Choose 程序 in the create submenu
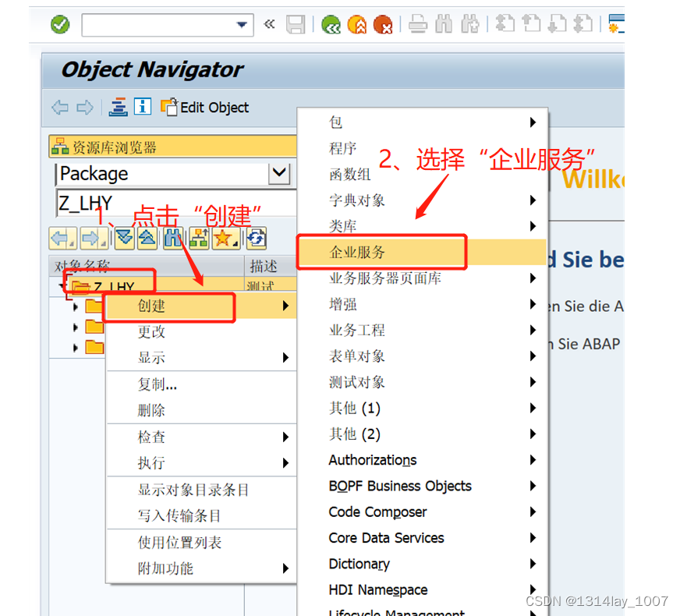The width and height of the screenshot is (680, 616). click(423, 148)
